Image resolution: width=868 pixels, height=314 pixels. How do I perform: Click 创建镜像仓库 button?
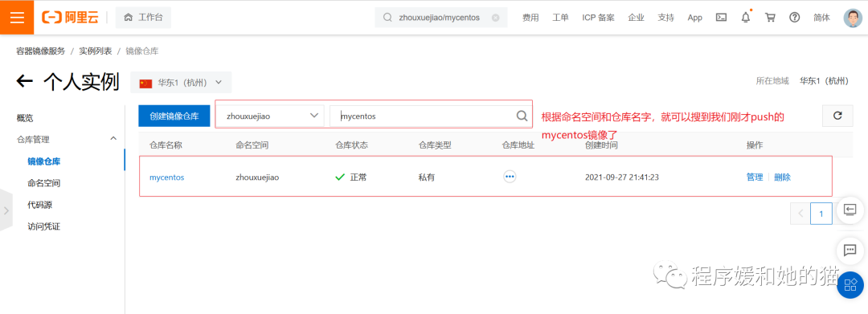(174, 116)
